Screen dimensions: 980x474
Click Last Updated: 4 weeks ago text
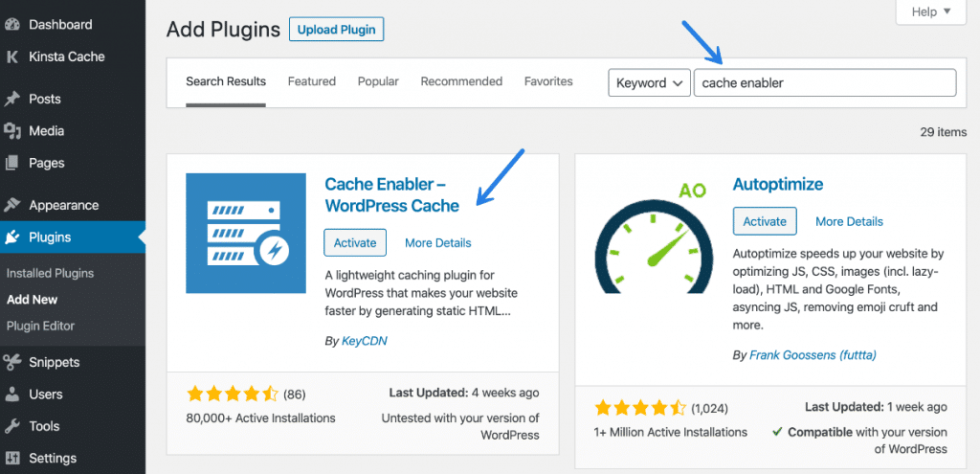tap(464, 393)
